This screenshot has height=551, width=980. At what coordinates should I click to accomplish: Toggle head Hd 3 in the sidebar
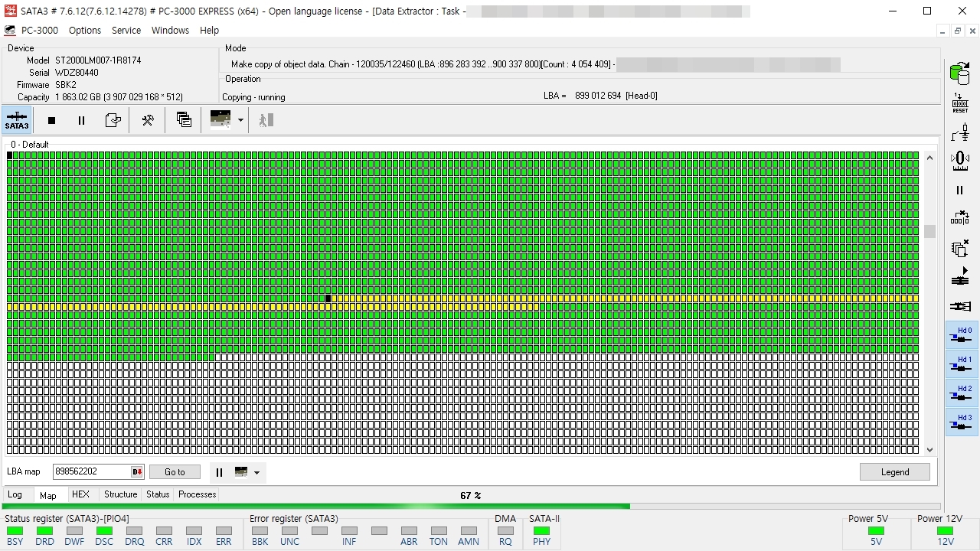pyautogui.click(x=962, y=422)
